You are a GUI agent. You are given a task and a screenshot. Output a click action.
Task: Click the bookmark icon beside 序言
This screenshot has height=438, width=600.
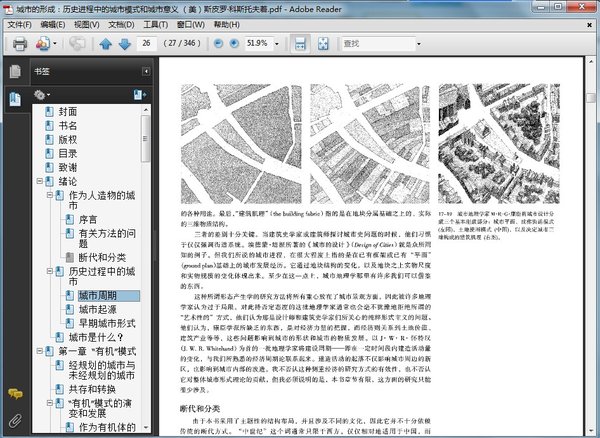[69, 220]
